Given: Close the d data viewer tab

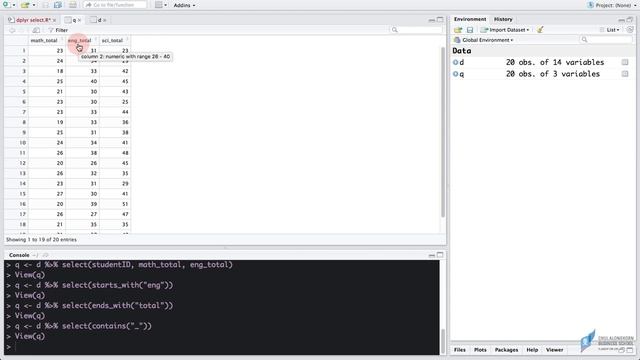Looking at the screenshot, I should click(x=104, y=20).
